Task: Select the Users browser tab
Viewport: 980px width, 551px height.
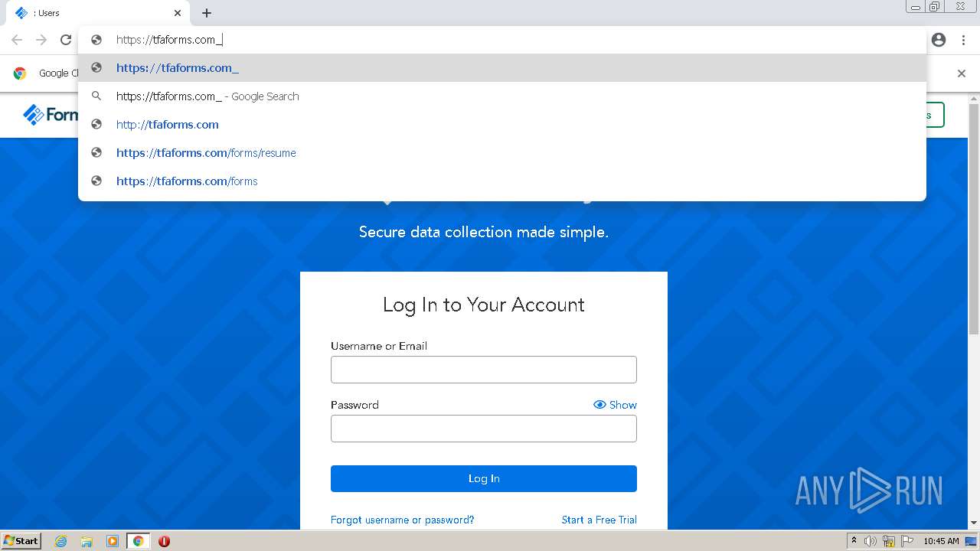Action: point(98,13)
